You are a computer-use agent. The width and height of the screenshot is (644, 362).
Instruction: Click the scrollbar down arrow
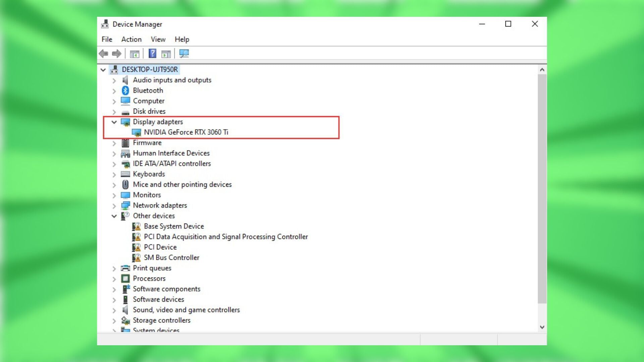(542, 327)
